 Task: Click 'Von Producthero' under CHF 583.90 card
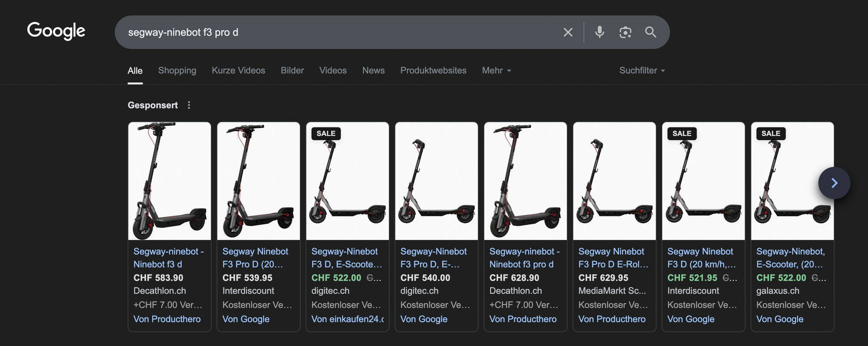(167, 319)
